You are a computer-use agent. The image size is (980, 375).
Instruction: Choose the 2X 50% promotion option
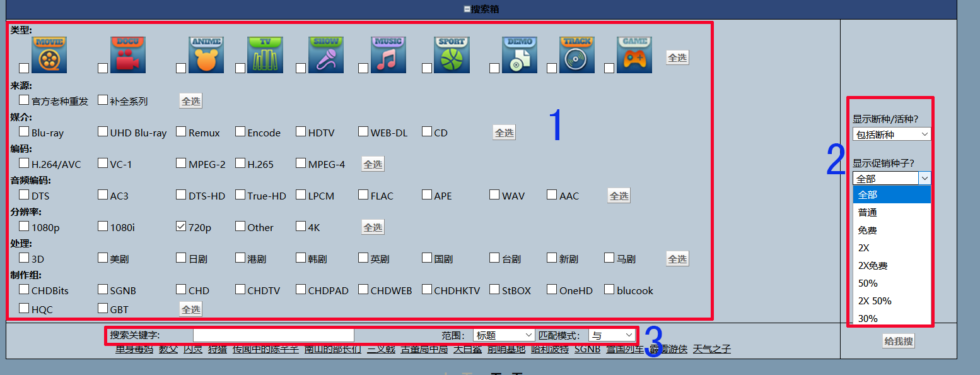click(x=892, y=301)
